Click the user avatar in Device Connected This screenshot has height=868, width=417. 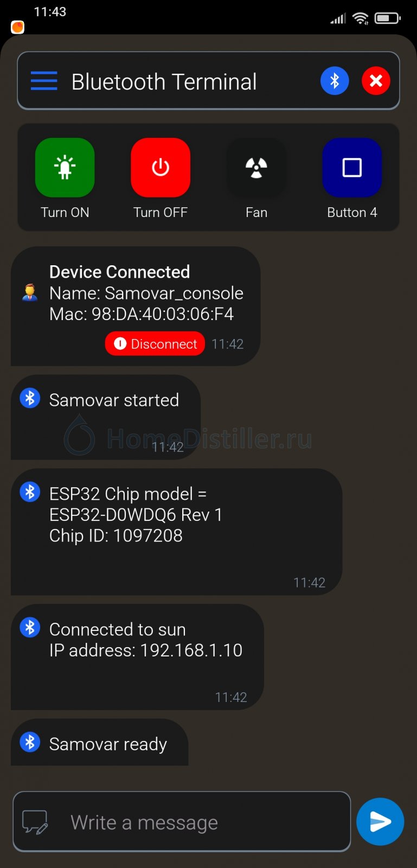[30, 292]
